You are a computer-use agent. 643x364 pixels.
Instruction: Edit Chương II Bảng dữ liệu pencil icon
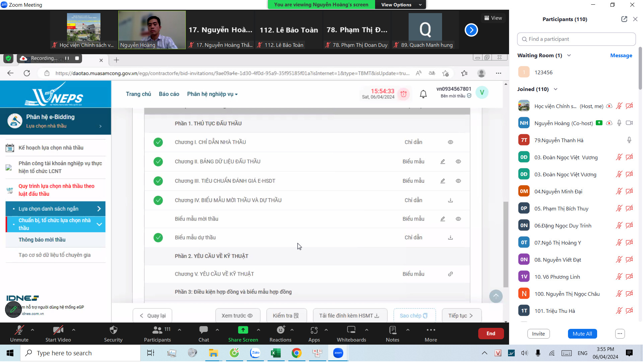(443, 162)
